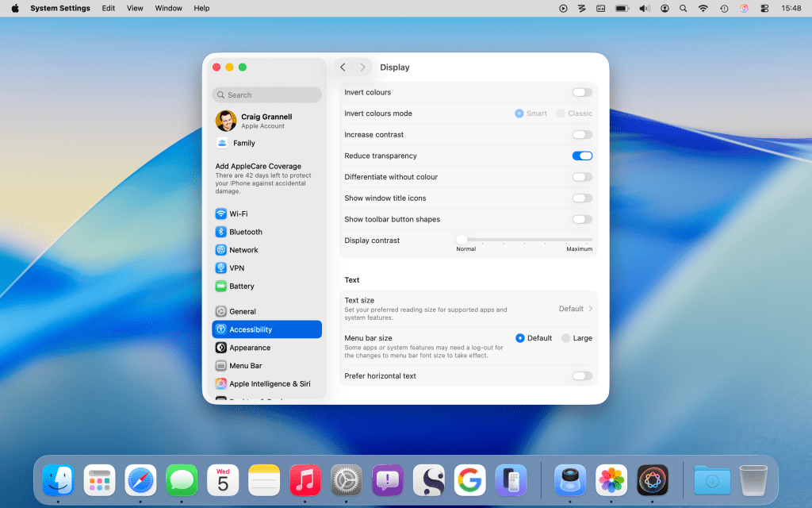The image size is (812, 508).
Task: Open Craig Grannell Apple Account
Action: click(266, 121)
